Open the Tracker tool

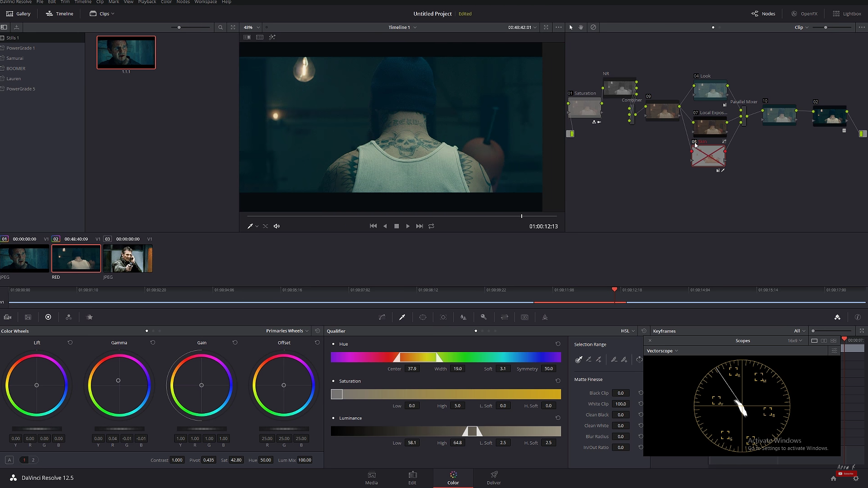point(443,317)
